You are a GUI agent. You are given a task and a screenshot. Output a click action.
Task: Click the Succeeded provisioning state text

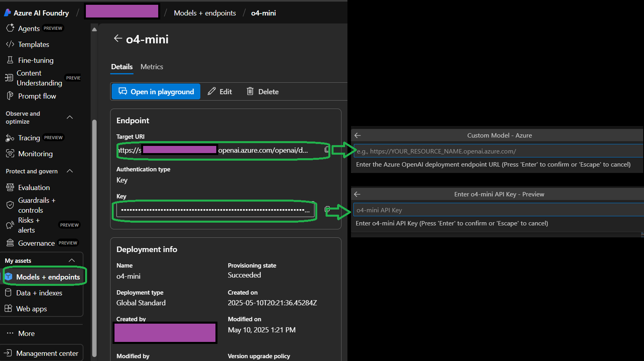pyautogui.click(x=244, y=275)
